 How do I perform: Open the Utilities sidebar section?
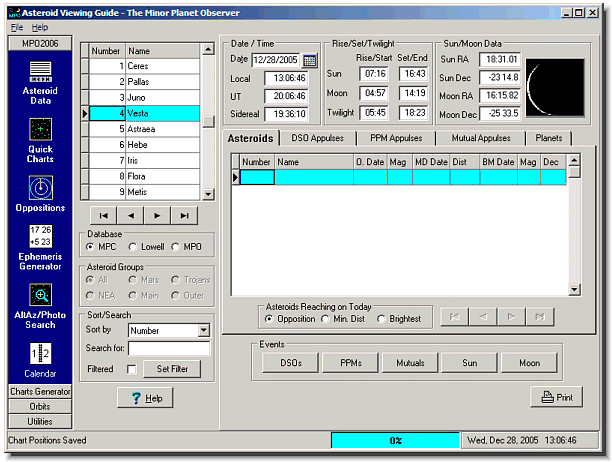40,421
